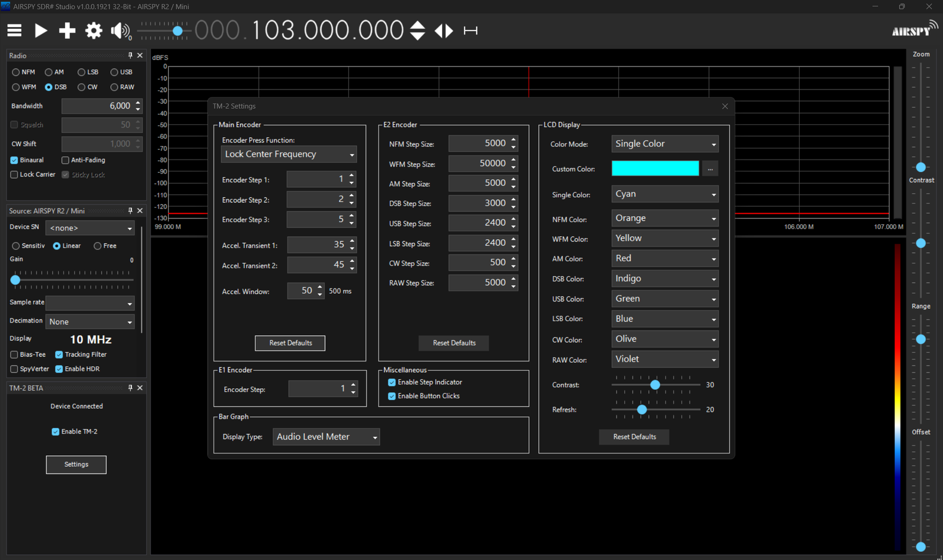The height and width of the screenshot is (560, 943).
Task: Pin the TM-2 BETA panel
Action: click(130, 388)
